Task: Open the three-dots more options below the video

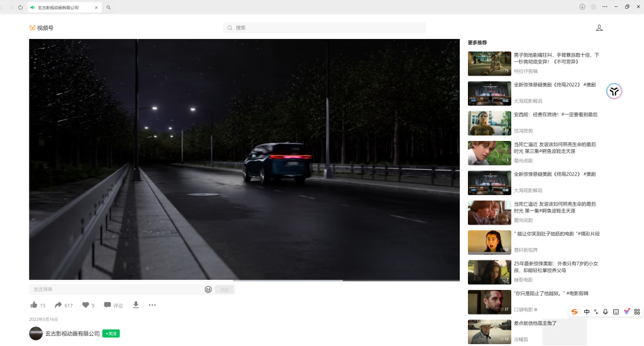Action: (x=152, y=305)
